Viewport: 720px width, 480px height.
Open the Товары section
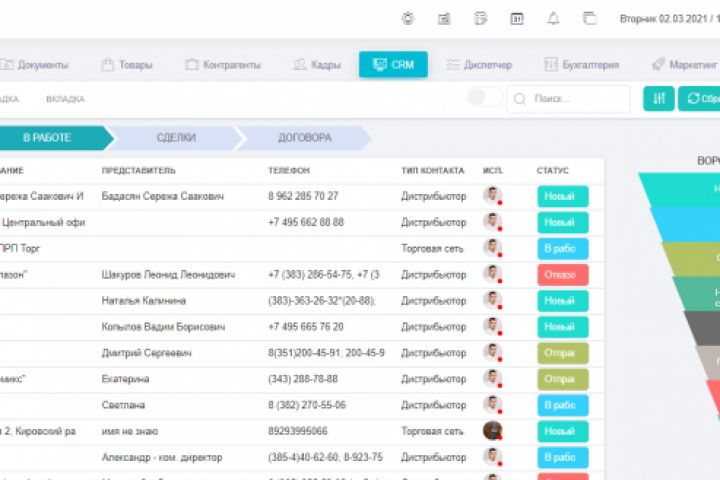point(127,65)
